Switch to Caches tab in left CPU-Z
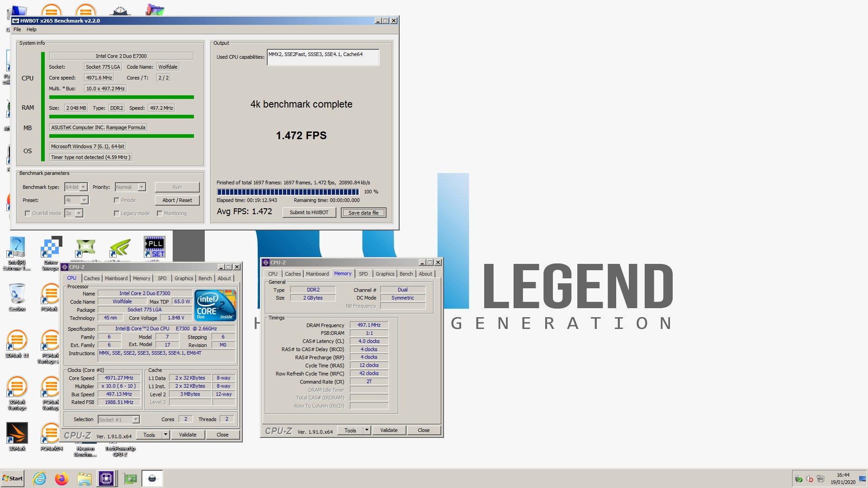Image resolution: width=868 pixels, height=488 pixels. click(x=91, y=278)
